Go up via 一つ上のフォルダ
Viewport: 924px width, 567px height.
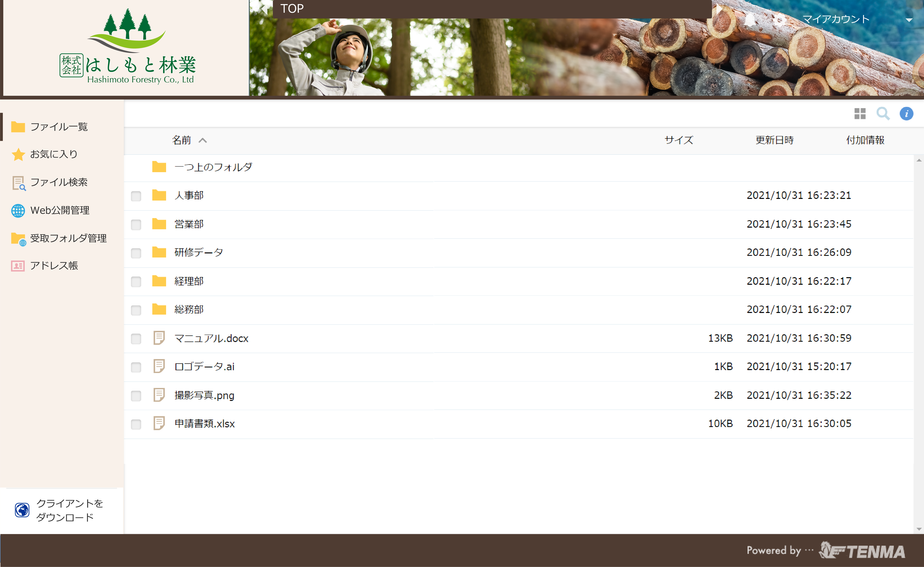(x=213, y=167)
